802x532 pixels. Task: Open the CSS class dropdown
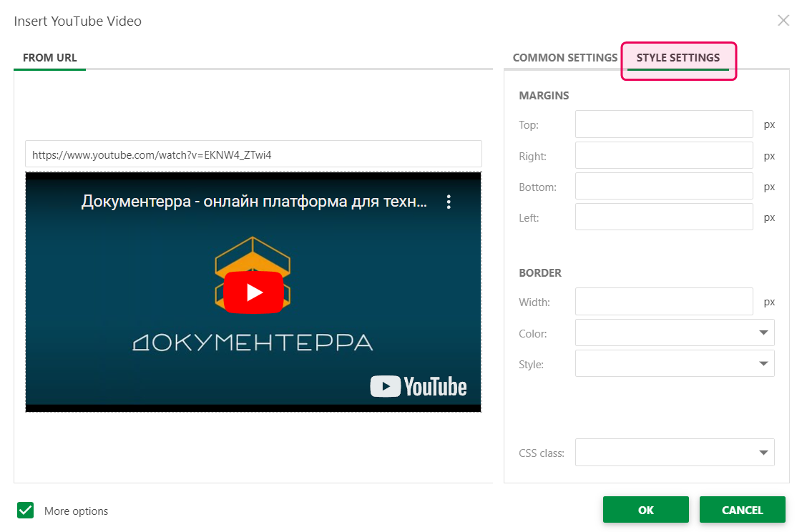[675, 452]
